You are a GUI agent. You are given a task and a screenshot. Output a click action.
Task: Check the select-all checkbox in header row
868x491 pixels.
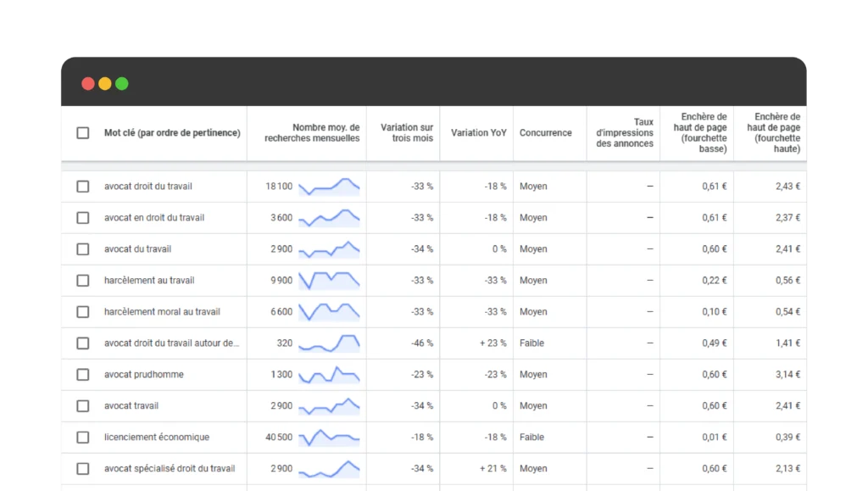pyautogui.click(x=83, y=133)
